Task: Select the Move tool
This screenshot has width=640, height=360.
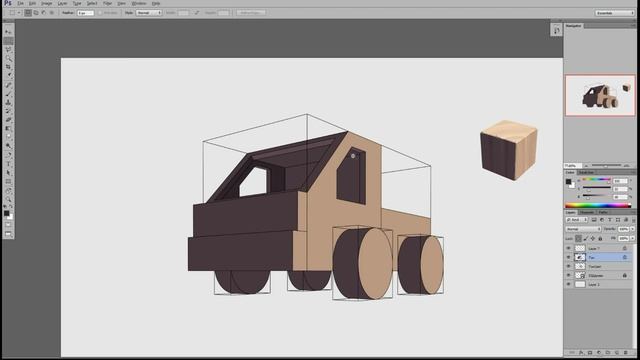Action: (8, 32)
